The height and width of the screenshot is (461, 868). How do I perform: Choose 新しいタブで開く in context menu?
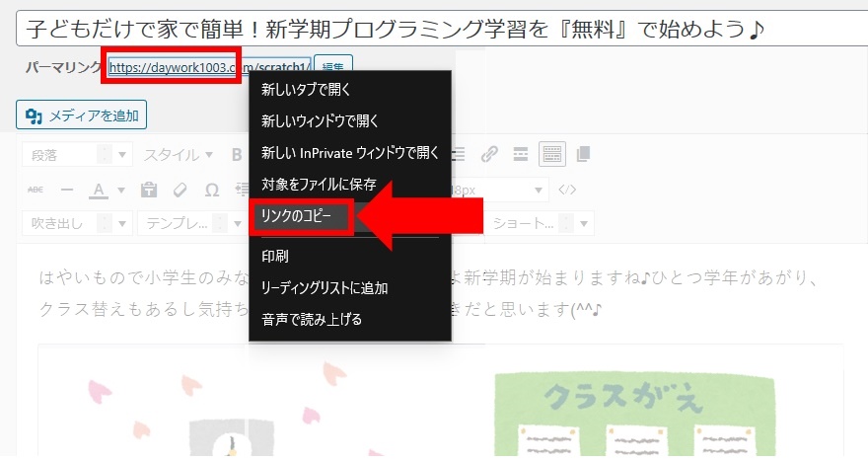click(x=307, y=90)
